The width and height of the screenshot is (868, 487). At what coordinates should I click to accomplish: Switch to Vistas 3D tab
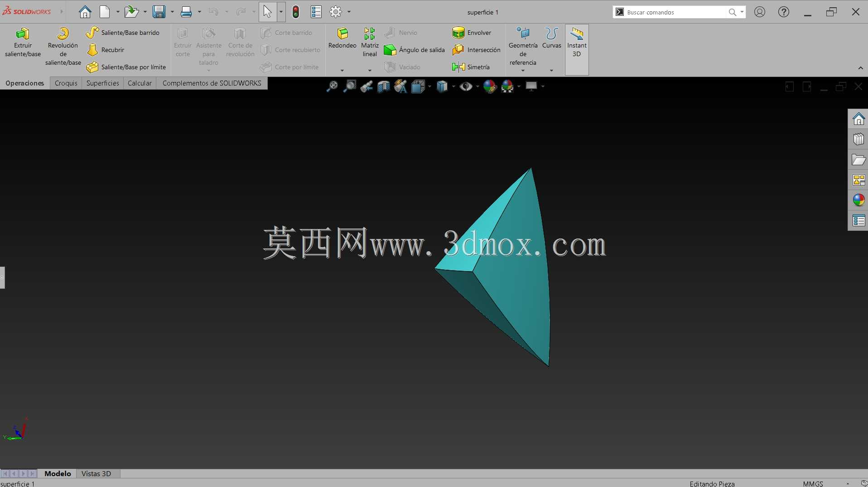[x=96, y=473]
